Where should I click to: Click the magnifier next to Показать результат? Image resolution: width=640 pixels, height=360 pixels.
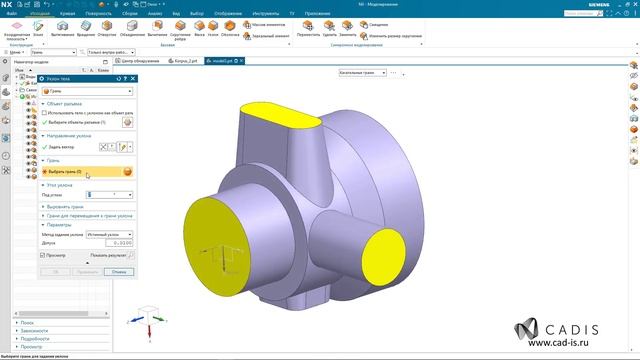(x=131, y=255)
